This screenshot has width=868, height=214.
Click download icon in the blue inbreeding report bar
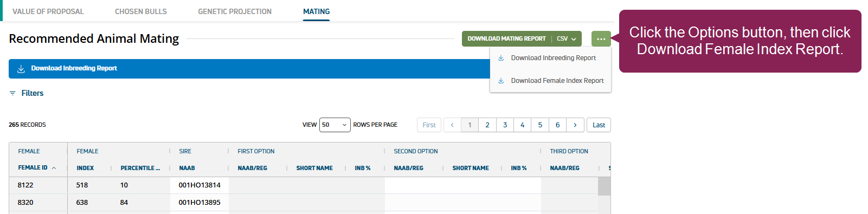(x=21, y=69)
